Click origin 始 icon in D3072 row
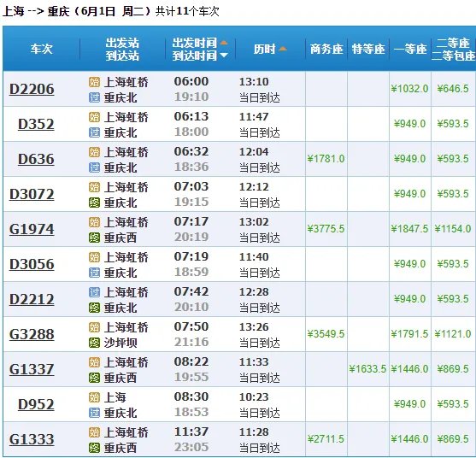 click(94, 187)
